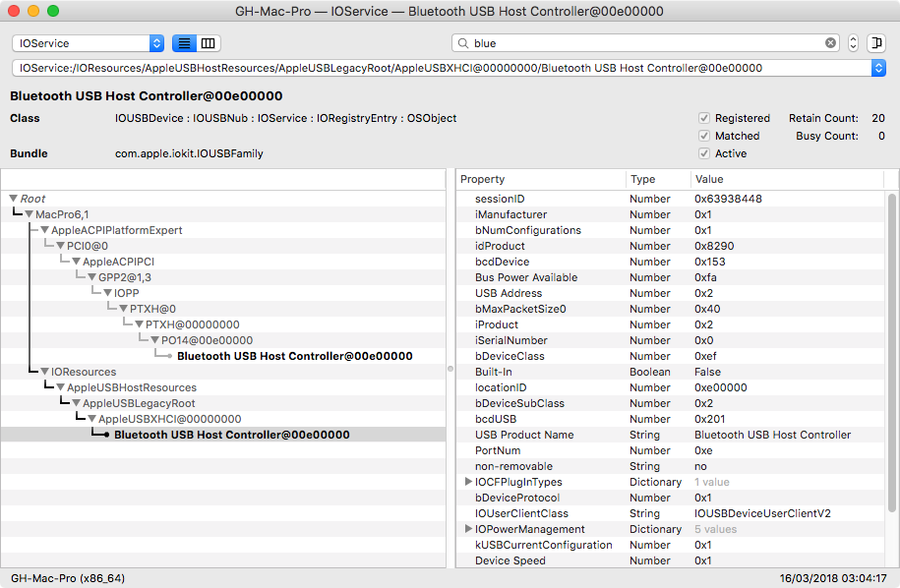The width and height of the screenshot is (900, 588).
Task: Click the value 0x63938448
Action: 728,199
